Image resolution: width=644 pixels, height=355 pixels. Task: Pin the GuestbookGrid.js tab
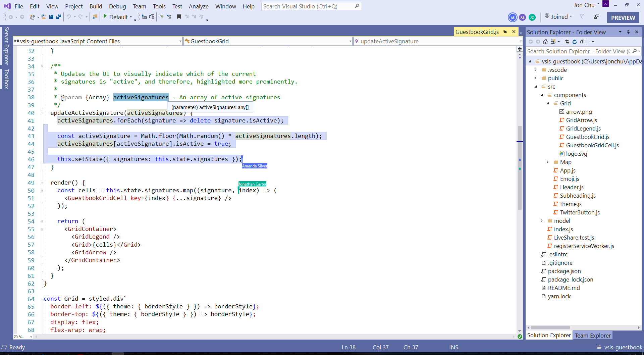click(x=505, y=32)
